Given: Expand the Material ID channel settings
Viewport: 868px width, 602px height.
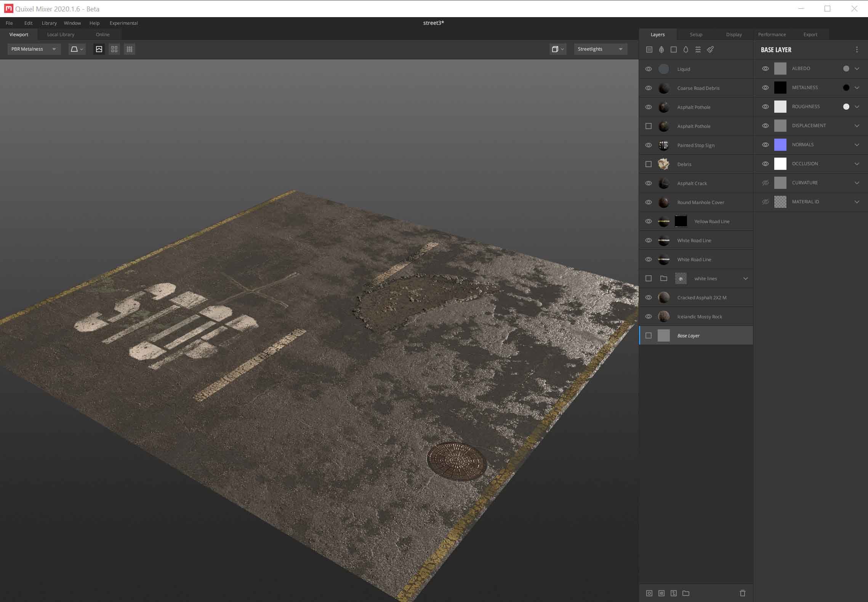Looking at the screenshot, I should (857, 202).
